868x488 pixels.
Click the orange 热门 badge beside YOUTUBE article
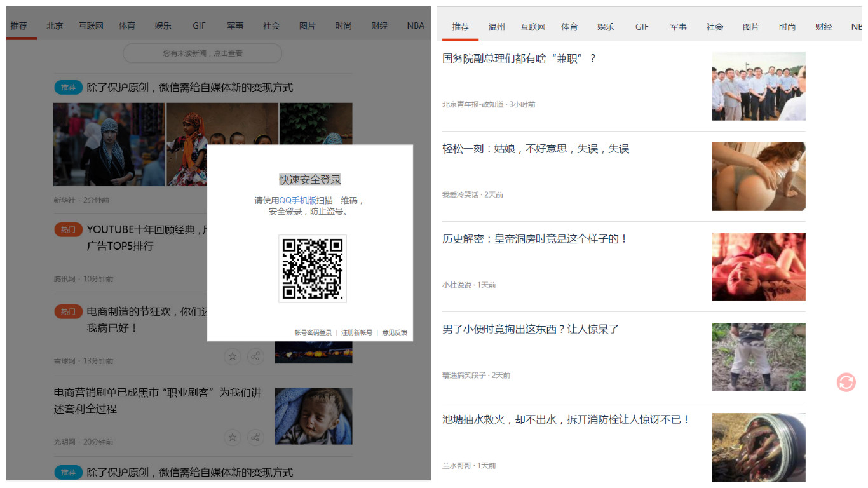tap(68, 229)
